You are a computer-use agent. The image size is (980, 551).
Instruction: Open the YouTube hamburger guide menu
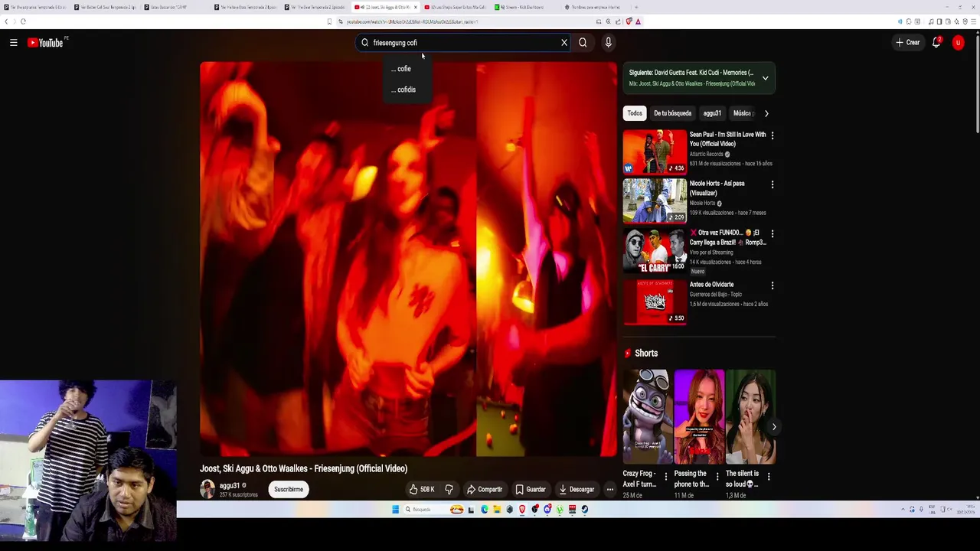point(14,43)
